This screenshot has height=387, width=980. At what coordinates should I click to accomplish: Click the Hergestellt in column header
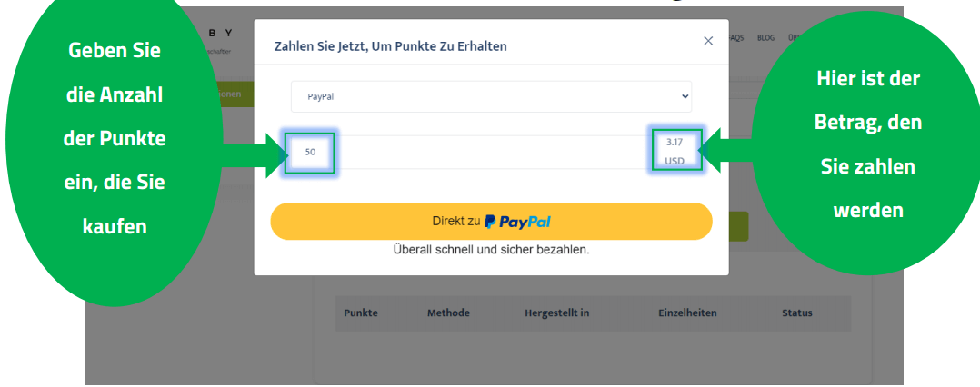pos(556,313)
